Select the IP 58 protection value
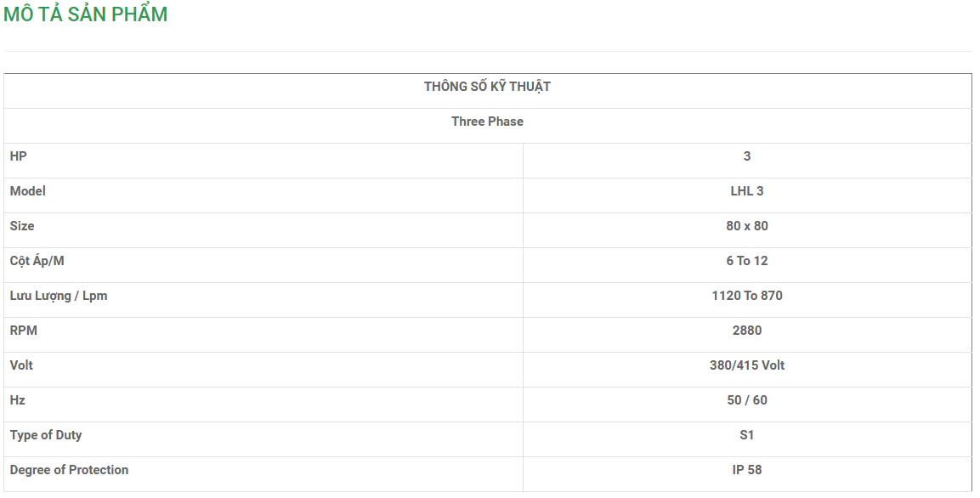This screenshot has height=498, width=980. 746,470
